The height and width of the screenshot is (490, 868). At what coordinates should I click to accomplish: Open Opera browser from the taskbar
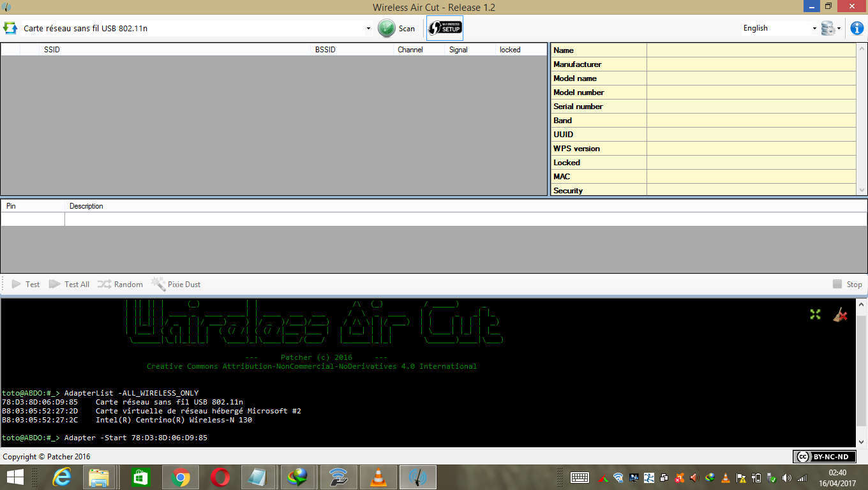click(220, 477)
